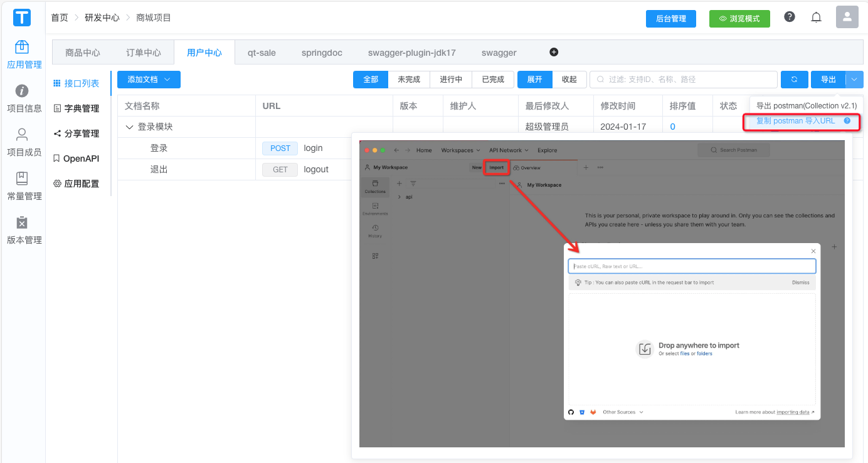Screen dimensions: 868x463
Task: Click the blue T logo icon
Action: click(x=22, y=18)
